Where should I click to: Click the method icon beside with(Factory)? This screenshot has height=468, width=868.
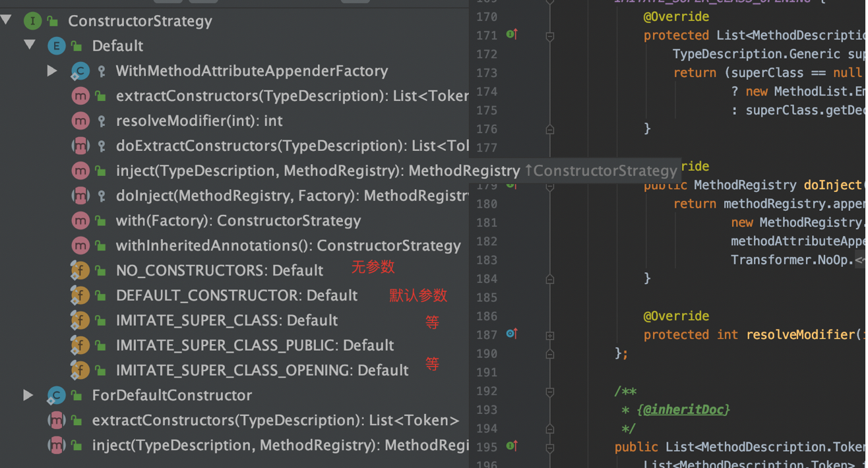[x=80, y=221]
